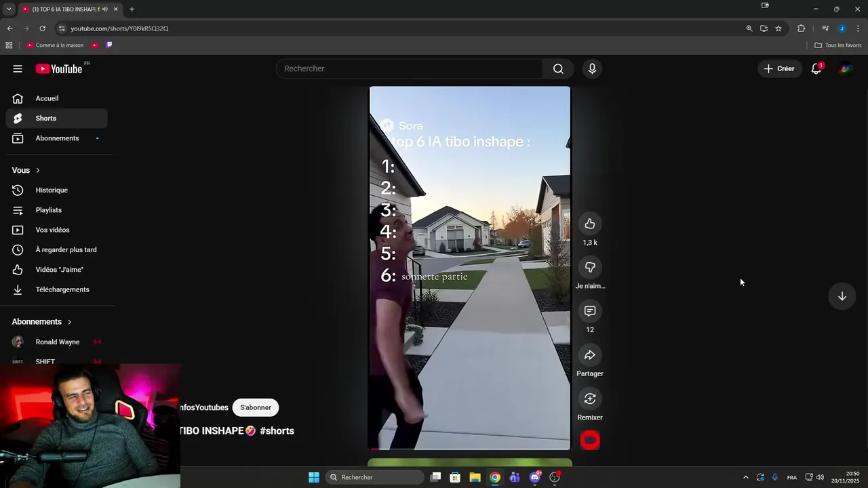868x488 pixels.
Task: Open Abonnements in the sidebar
Action: (x=57, y=138)
